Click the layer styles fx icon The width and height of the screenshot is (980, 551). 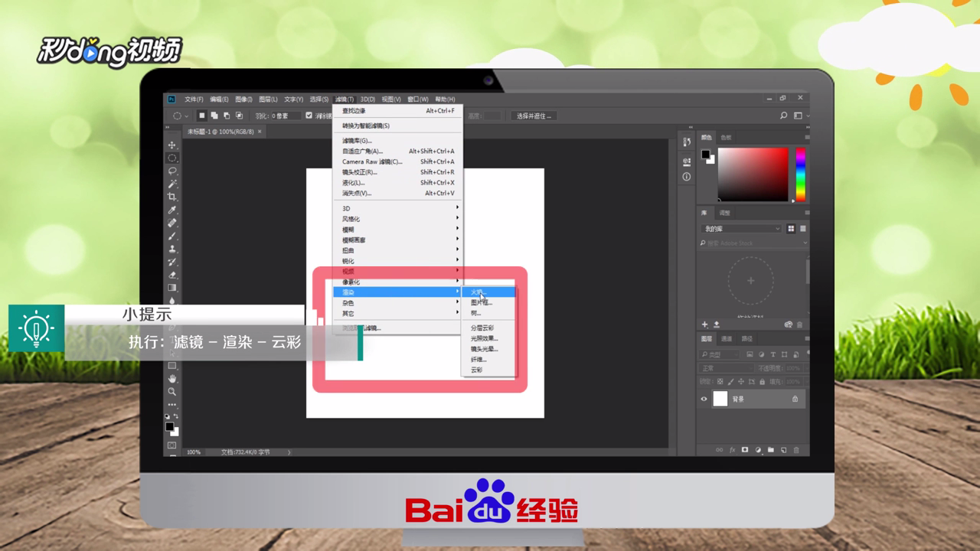[732, 450]
